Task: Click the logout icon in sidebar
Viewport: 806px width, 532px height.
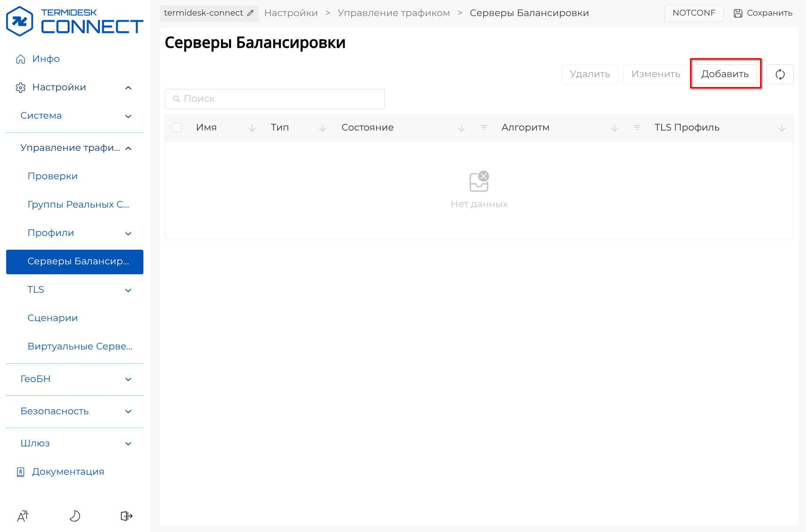Action: point(126,516)
